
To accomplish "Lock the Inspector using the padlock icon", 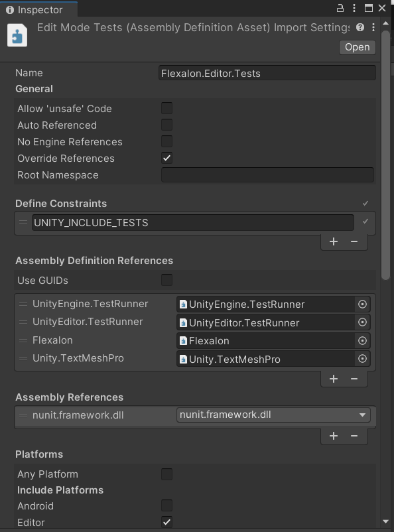I will pyautogui.click(x=340, y=8).
